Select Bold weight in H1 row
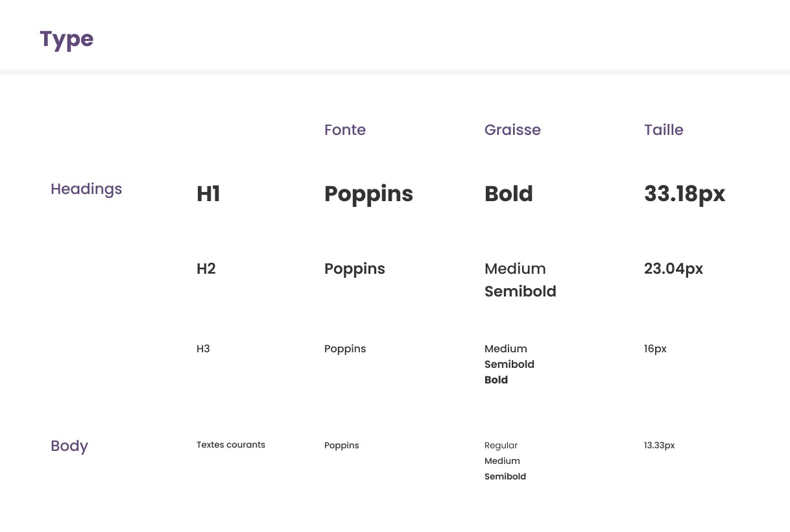 click(508, 194)
